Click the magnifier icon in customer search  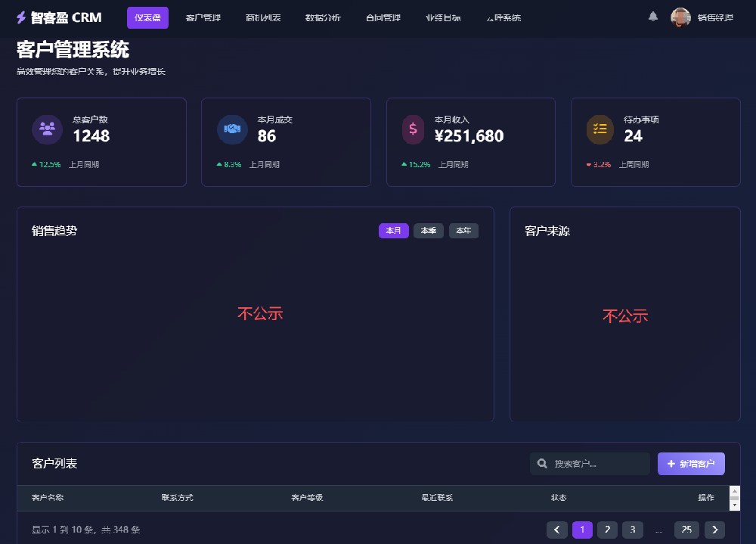542,464
